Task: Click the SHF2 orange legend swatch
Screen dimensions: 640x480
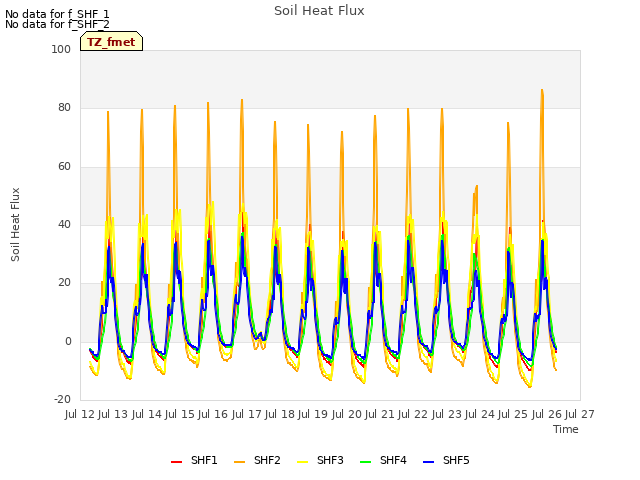Action: 240,462
